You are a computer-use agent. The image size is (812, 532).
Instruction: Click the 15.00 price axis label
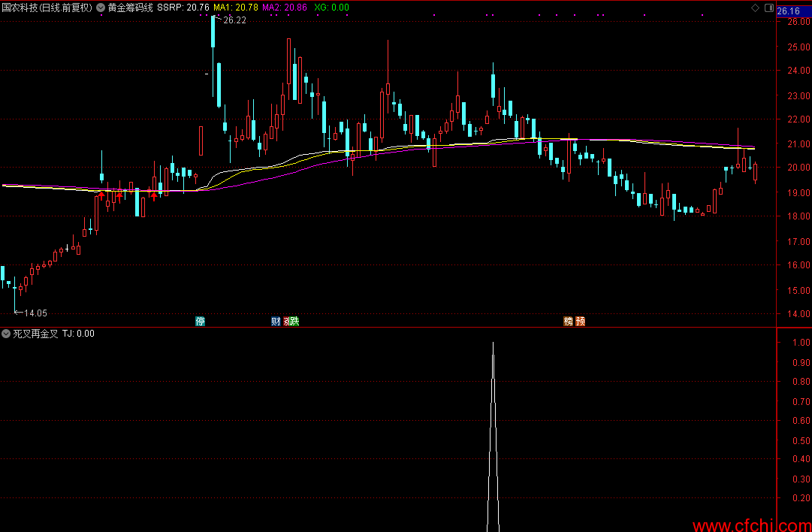(x=798, y=290)
